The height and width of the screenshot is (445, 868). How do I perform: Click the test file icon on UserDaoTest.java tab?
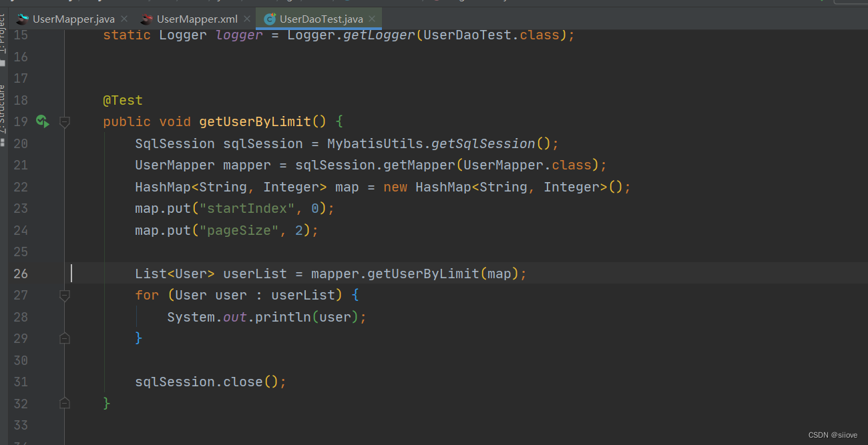270,19
